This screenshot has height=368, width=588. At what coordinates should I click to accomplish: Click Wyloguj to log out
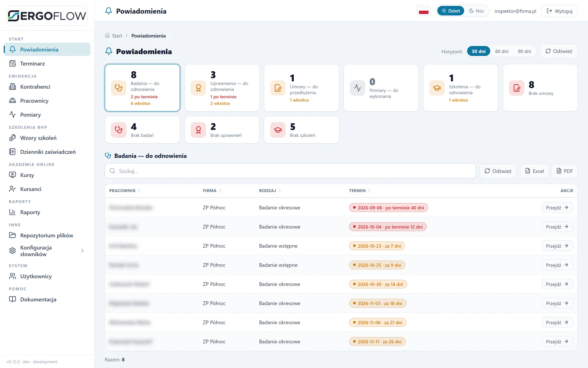(559, 11)
